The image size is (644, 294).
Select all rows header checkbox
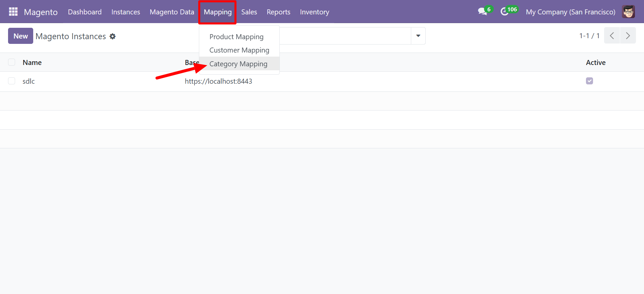click(x=12, y=62)
